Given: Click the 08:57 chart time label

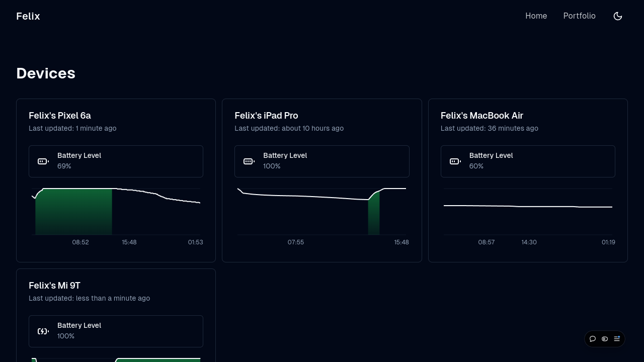Looking at the screenshot, I should tap(487, 242).
